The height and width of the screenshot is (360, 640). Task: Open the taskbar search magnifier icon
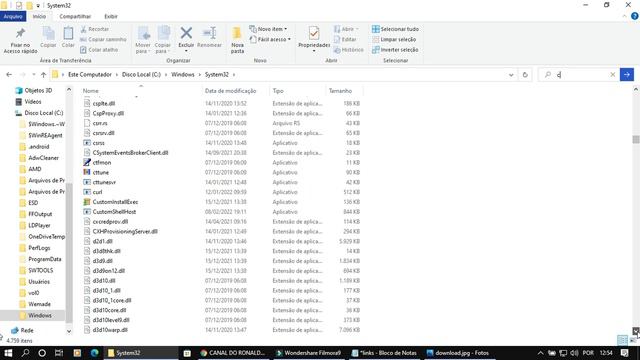click(x=25, y=353)
